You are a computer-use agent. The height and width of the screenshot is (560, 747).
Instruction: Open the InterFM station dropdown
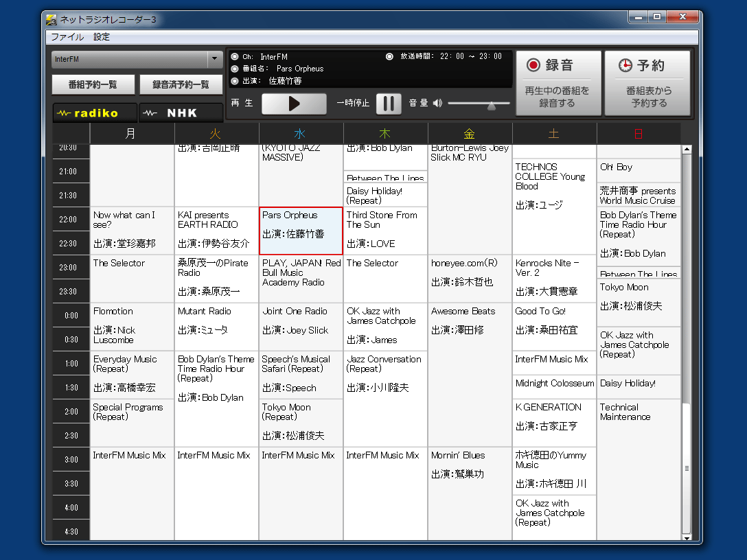pyautogui.click(x=137, y=59)
